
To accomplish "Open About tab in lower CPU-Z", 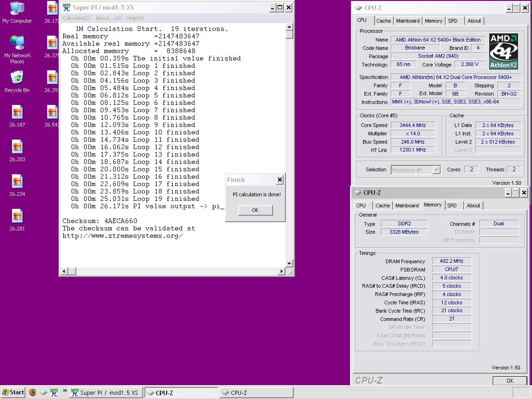I will 473,205.
